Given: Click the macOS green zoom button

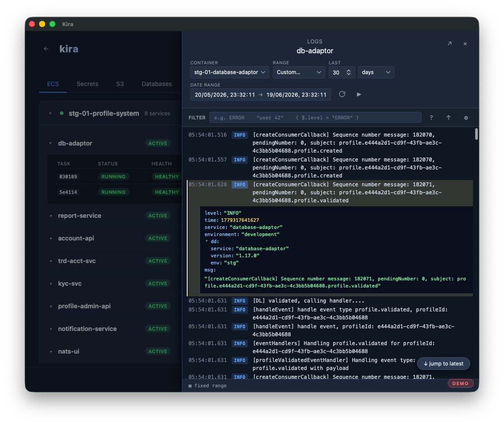Looking at the screenshot, I should (x=52, y=24).
